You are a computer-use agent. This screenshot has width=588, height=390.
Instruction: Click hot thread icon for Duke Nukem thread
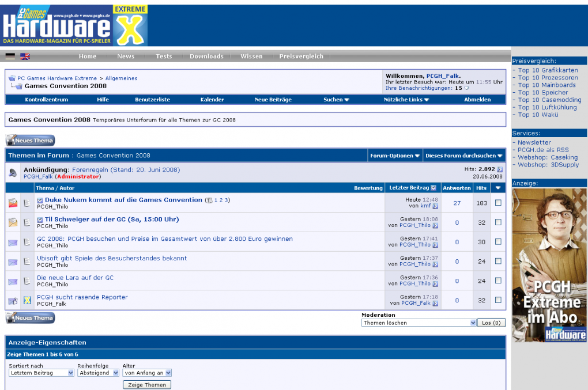(13, 203)
